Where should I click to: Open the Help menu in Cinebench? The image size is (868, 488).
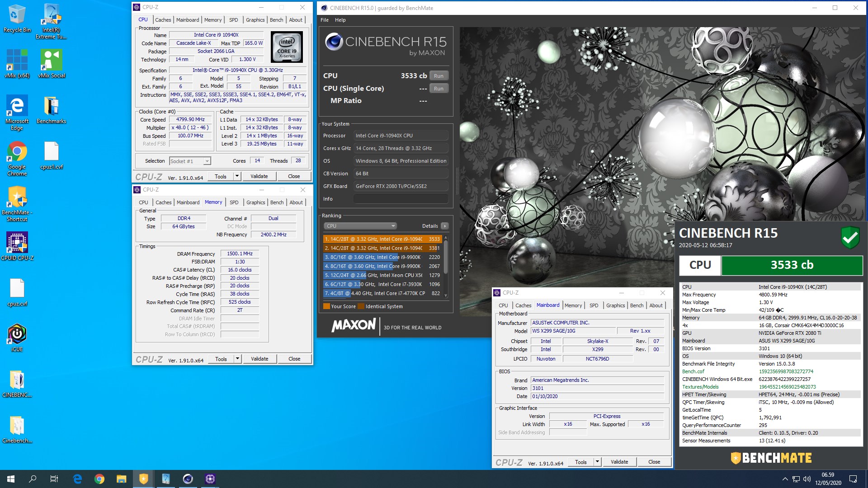click(340, 20)
